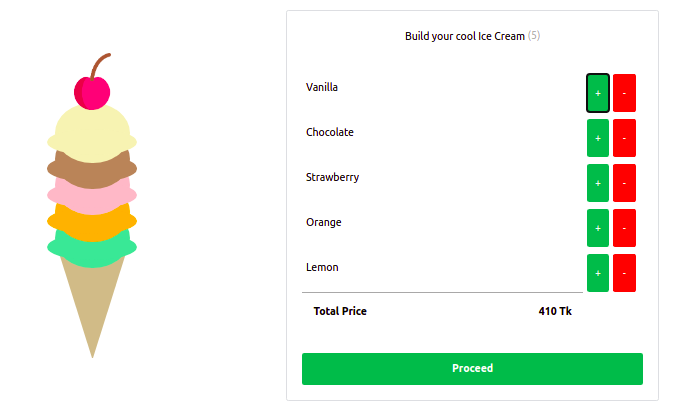Click the pink strawberry scoop
Viewport: 700px width, 402px height.
click(x=91, y=191)
